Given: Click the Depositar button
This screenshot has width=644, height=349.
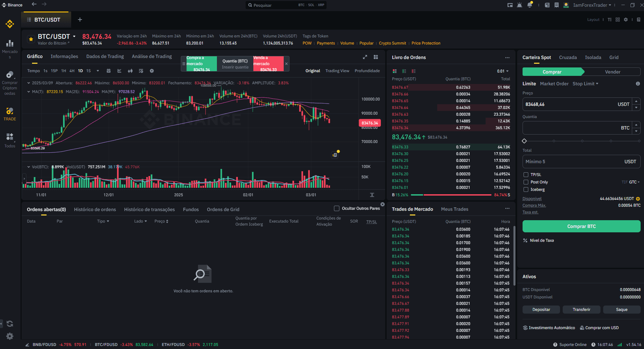Looking at the screenshot, I should point(541,310).
